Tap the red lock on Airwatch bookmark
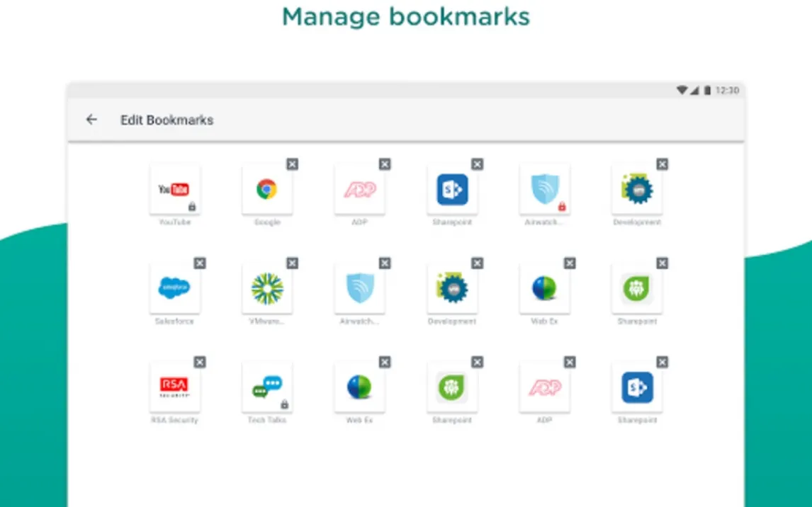Viewport: 812px width, 507px height. [561, 207]
